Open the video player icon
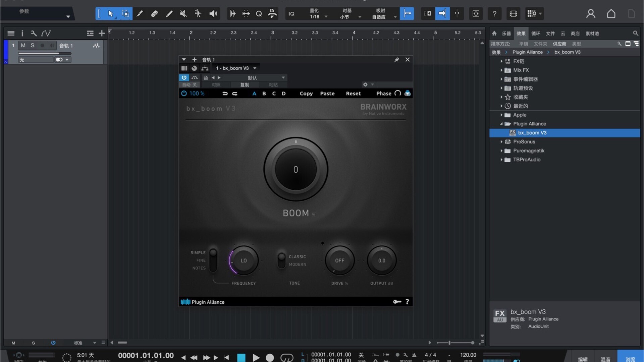The height and width of the screenshot is (362, 644). tap(513, 14)
